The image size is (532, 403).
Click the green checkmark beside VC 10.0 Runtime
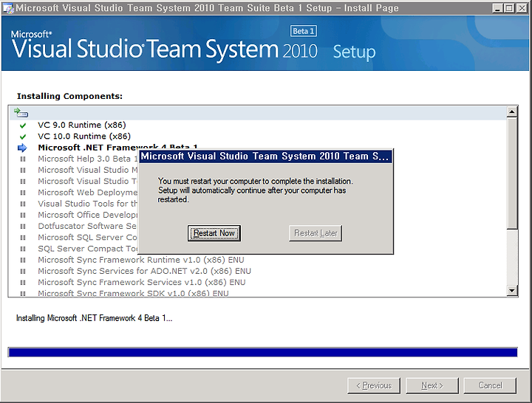23,137
